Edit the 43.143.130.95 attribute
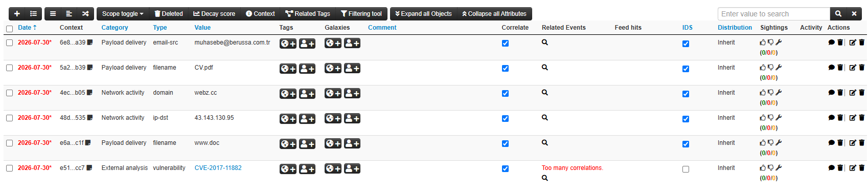This screenshot has width=868, height=192. pyautogui.click(x=853, y=118)
